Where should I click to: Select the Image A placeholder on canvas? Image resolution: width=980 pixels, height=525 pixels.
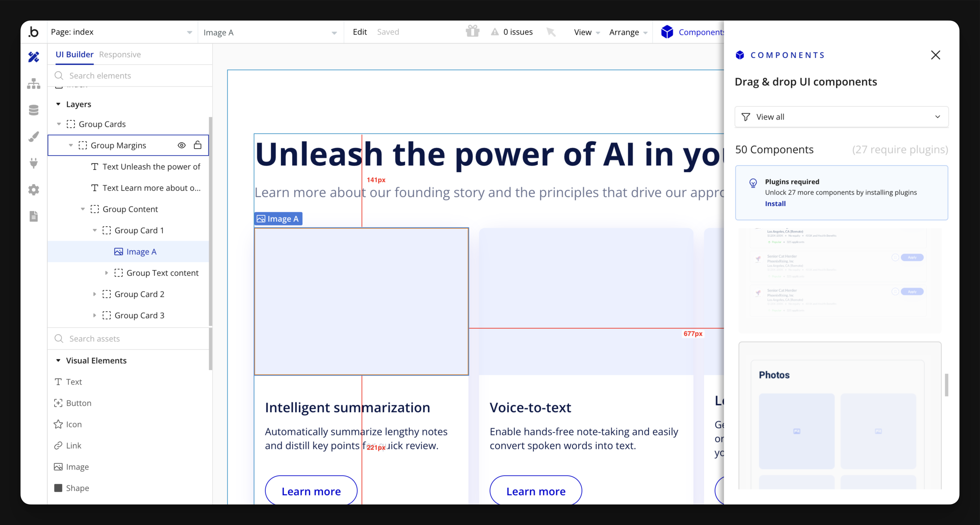click(361, 302)
